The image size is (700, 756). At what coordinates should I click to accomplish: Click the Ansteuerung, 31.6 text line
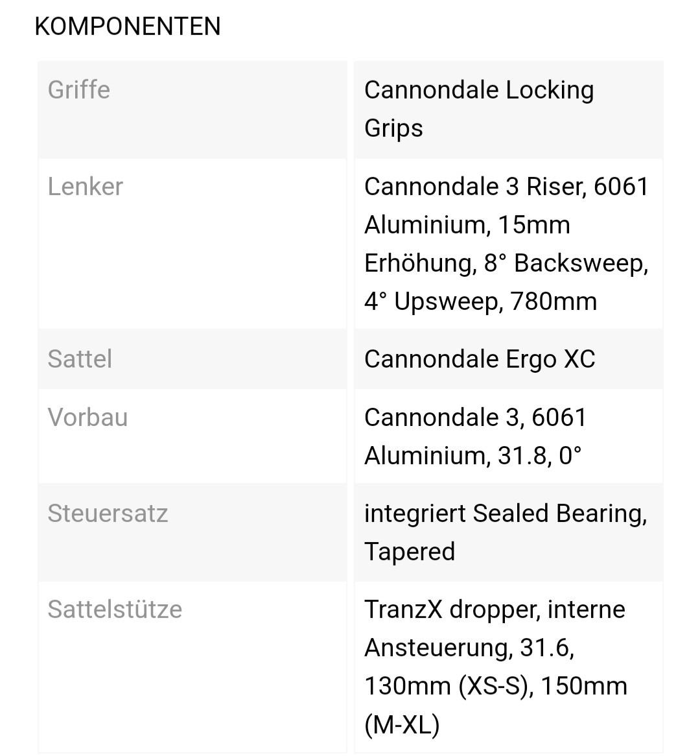pyautogui.click(x=469, y=647)
